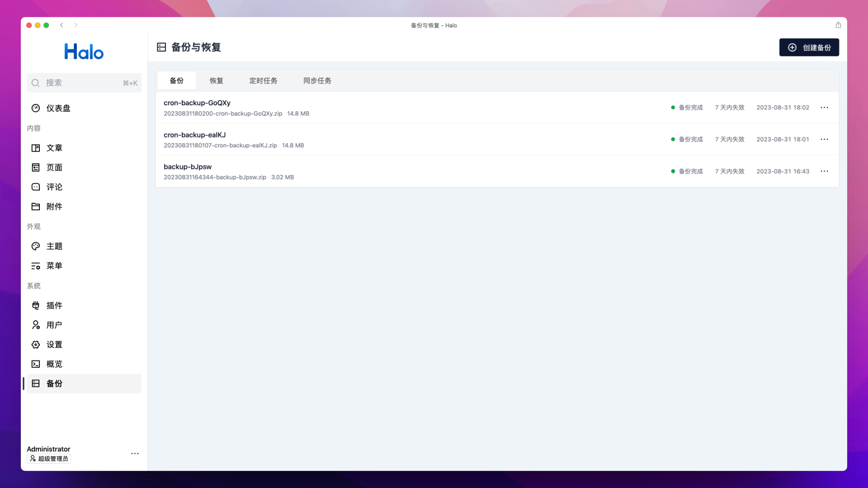Click the Overview (概览) terminal icon

[x=36, y=364]
